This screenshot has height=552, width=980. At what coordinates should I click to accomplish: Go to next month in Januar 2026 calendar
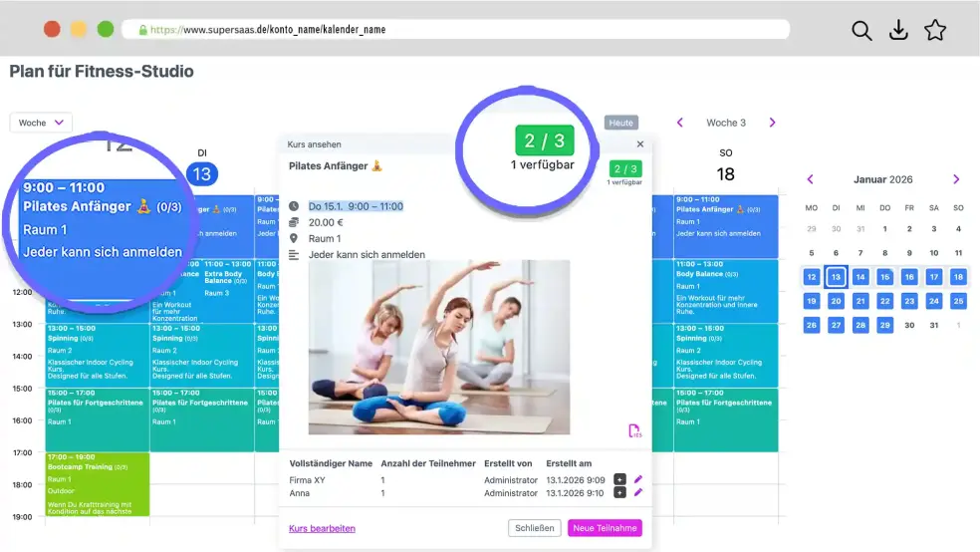tap(956, 179)
